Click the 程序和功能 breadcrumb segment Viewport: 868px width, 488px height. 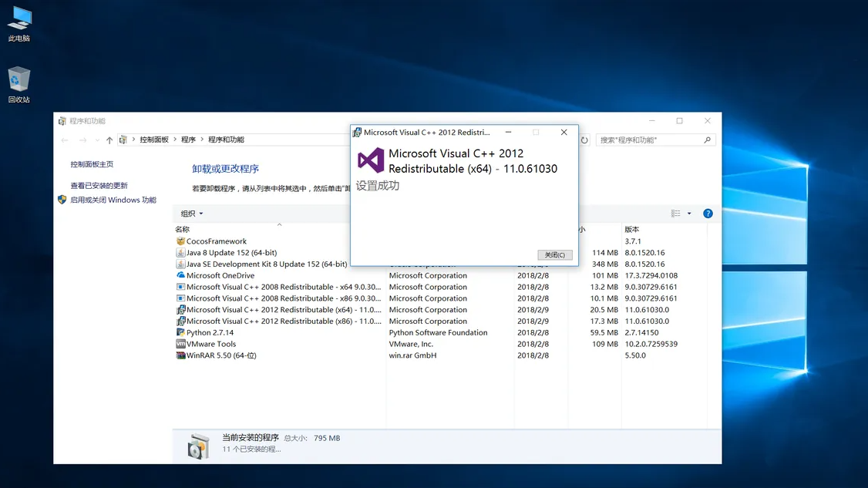[226, 140]
